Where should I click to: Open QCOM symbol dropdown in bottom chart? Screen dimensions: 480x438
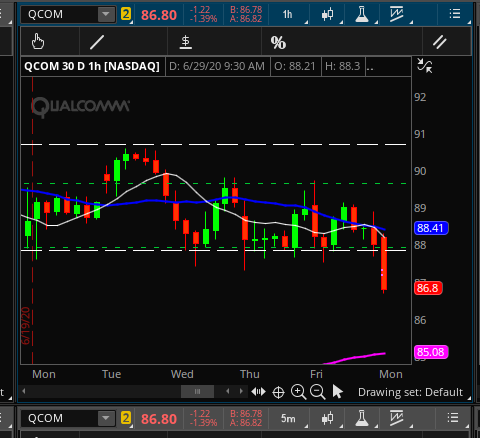pyautogui.click(x=106, y=418)
